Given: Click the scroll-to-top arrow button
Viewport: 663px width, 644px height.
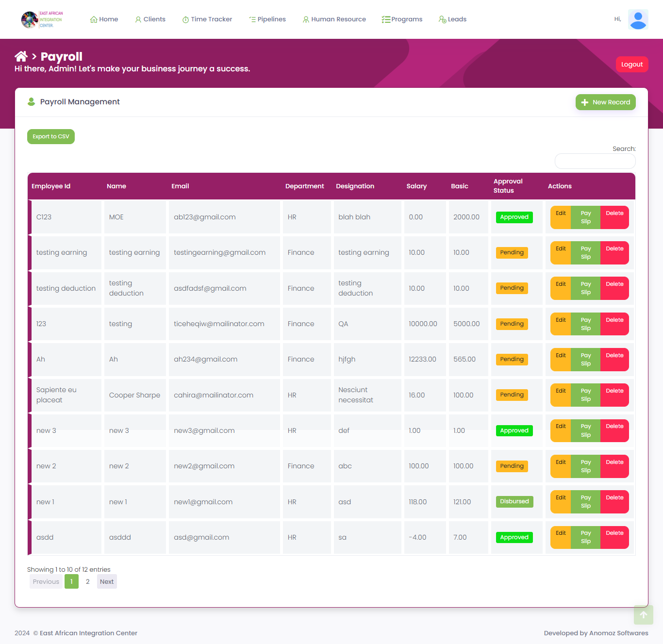Looking at the screenshot, I should coord(643,615).
